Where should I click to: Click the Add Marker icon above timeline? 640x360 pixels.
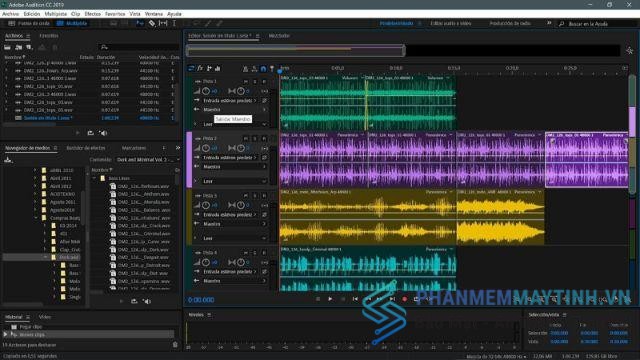point(272,69)
